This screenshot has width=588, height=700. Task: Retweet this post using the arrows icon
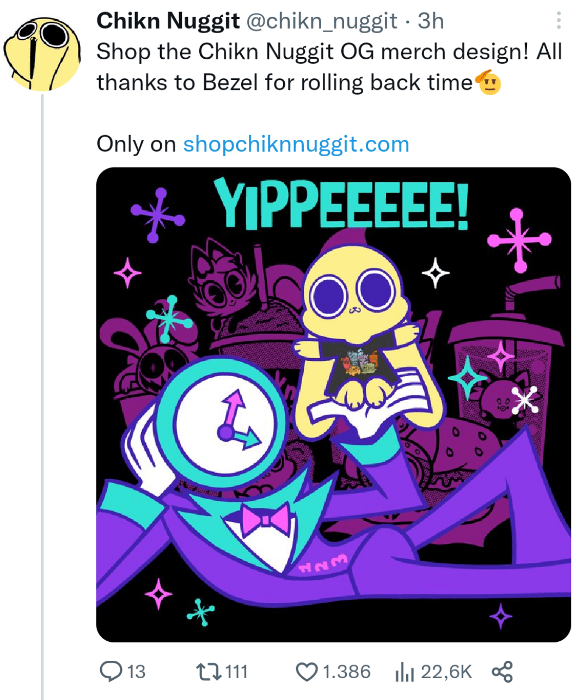pyautogui.click(x=209, y=671)
